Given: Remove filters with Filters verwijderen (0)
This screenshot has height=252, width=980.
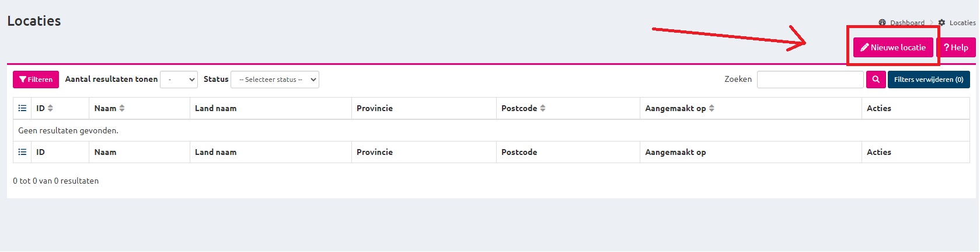Looking at the screenshot, I should click(x=929, y=80).
